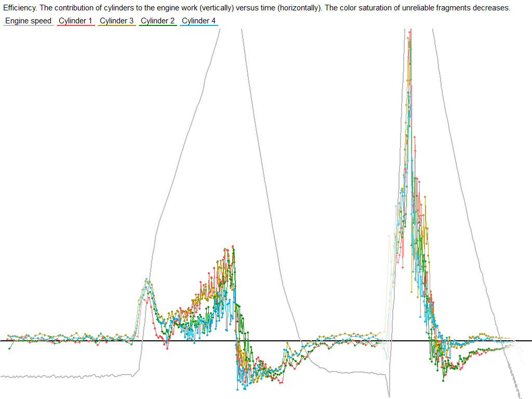Click the red underline beneath Cylinder 1
The height and width of the screenshot is (399, 532).
tap(75, 25)
